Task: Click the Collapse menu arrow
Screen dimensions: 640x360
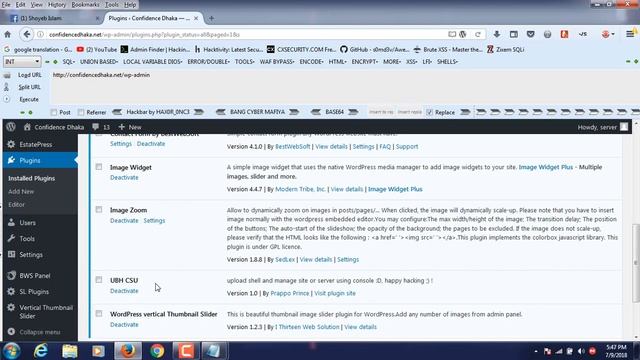Action: coord(11,332)
